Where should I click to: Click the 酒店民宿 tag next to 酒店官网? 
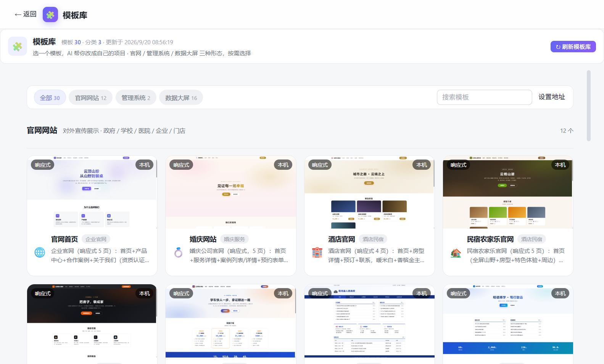[x=373, y=239]
